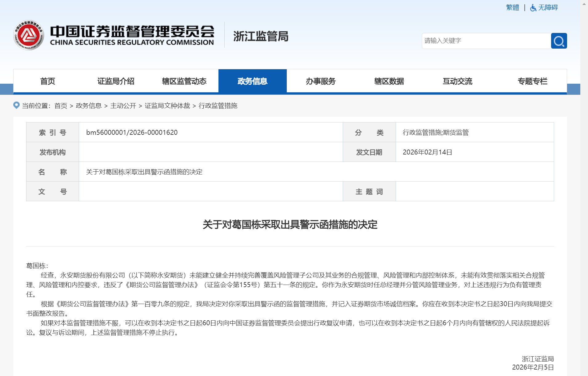The height and width of the screenshot is (376, 588).
Task: Go to the 证监局介绍 tab
Action: pyautogui.click(x=116, y=81)
